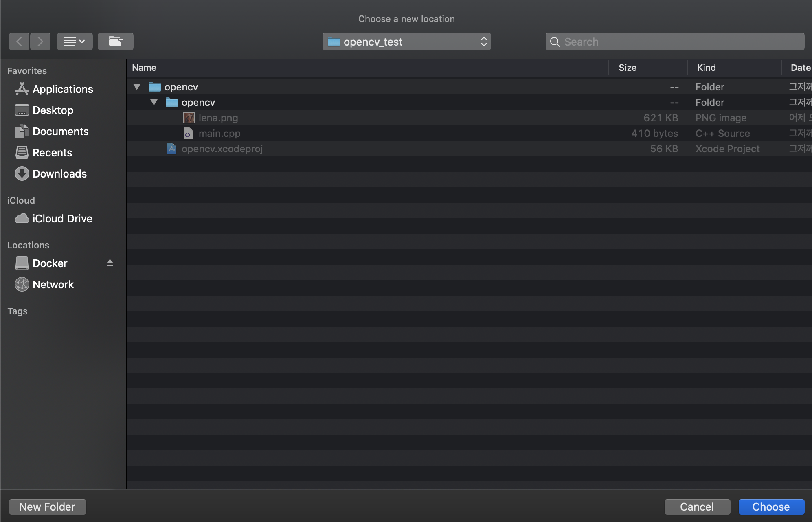Click the C++ Source kind cell
Viewport: 812px width, 522px height.
coord(722,134)
